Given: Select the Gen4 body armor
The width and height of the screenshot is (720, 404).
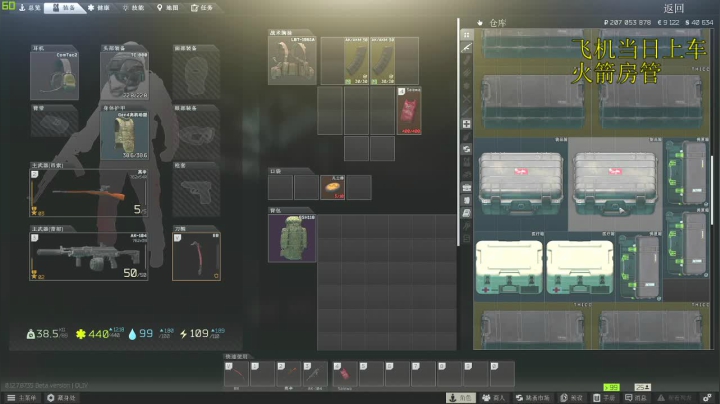Looking at the screenshot, I should pyautogui.click(x=124, y=135).
